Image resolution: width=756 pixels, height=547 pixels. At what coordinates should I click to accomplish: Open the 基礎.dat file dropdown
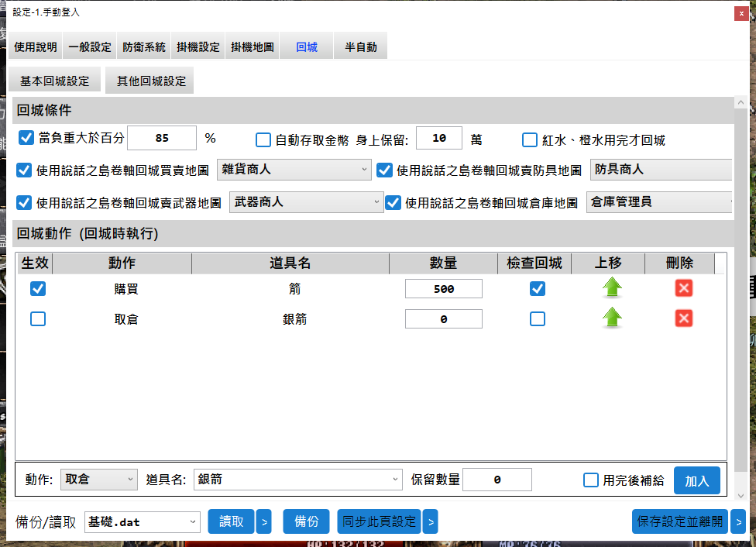point(142,521)
